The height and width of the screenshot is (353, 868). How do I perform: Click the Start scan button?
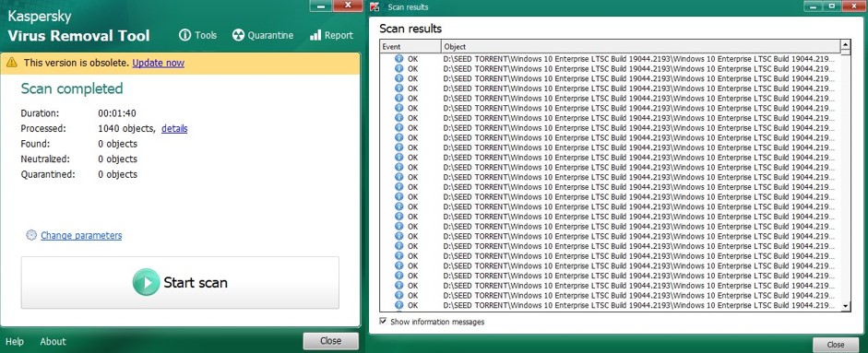[180, 282]
